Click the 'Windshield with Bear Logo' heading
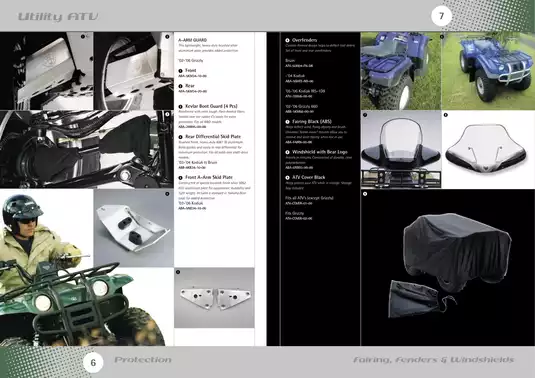The height and width of the screenshot is (378, 535). [320, 152]
